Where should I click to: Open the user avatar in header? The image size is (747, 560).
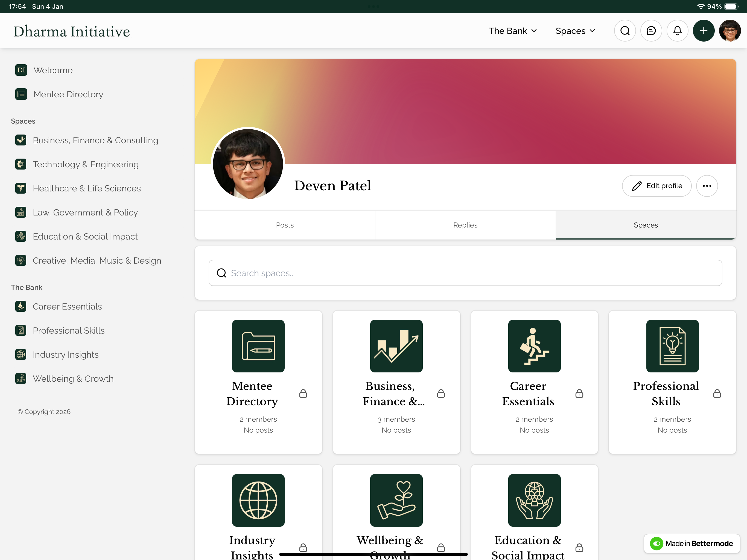730,31
